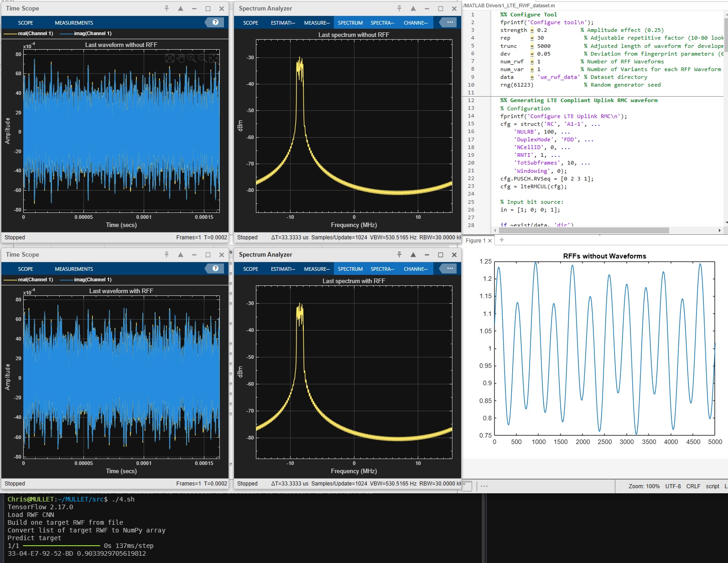Click zoom-in magnifier on waveform without RFF plot
The image size is (728, 563).
coord(192,58)
